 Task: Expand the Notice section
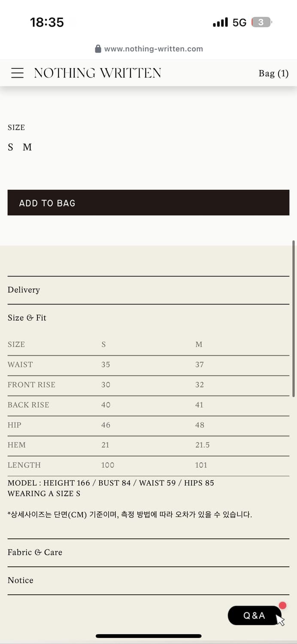[x=148, y=580]
